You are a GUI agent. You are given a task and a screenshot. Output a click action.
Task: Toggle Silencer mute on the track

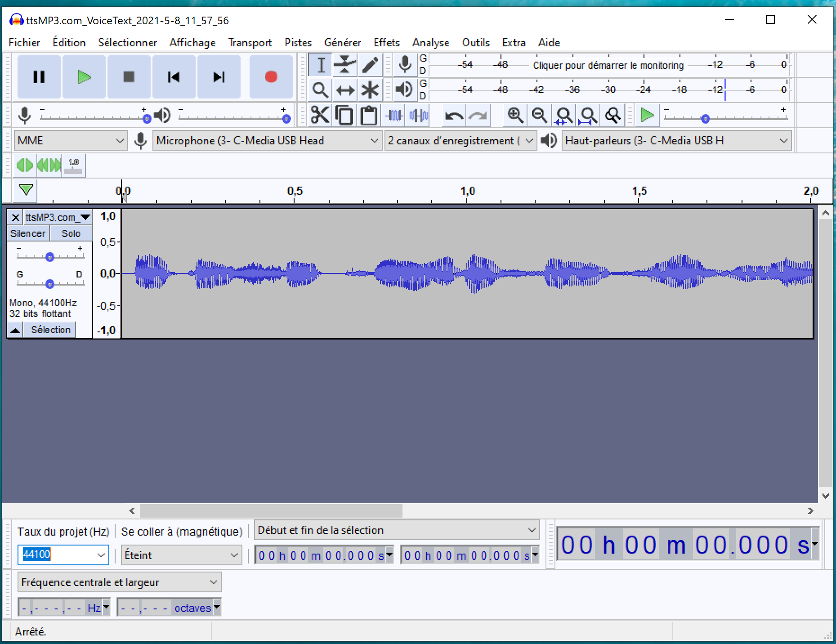tap(28, 233)
